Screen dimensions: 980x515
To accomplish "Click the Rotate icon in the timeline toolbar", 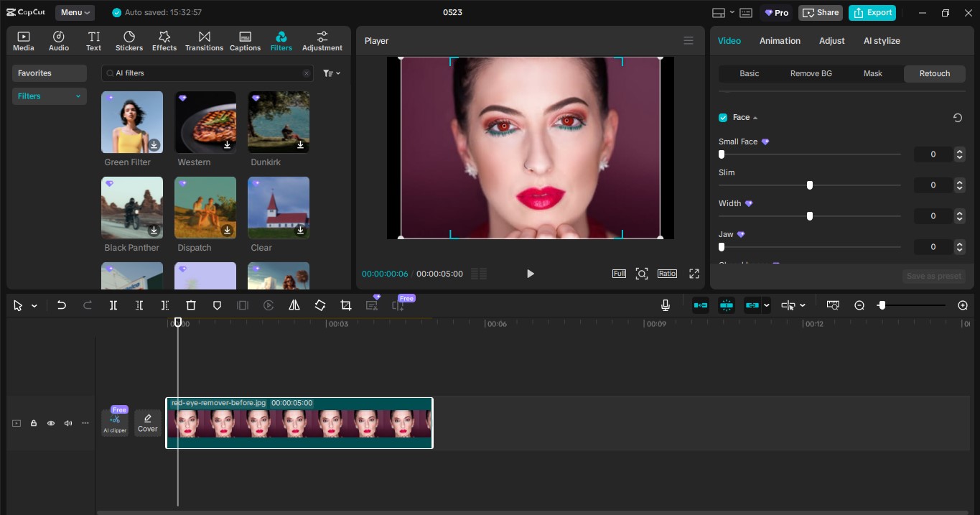I will (x=320, y=305).
